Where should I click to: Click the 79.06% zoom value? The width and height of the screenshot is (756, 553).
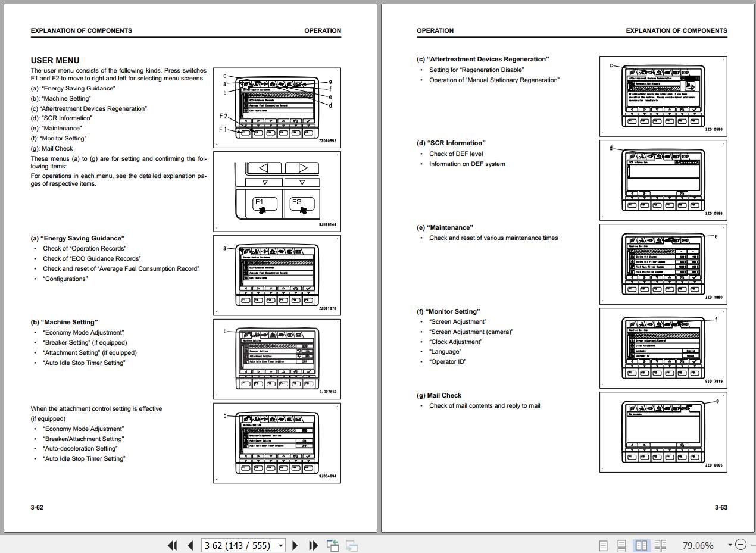(698, 545)
